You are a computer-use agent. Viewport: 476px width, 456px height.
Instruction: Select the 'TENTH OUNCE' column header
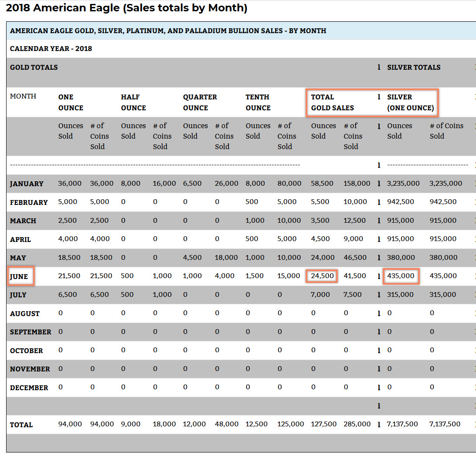258,102
